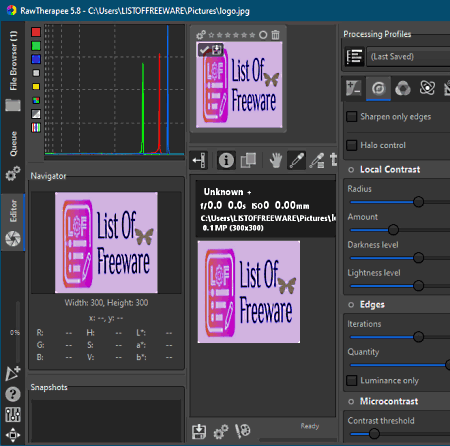Switch histogram scaling mode icon
Viewport: 450px width, 446px height.
(36, 114)
